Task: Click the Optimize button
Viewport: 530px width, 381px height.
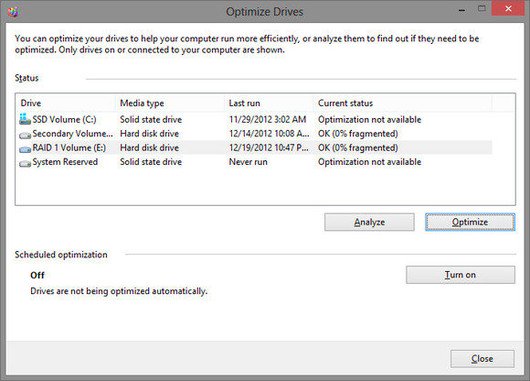Action: (x=470, y=222)
